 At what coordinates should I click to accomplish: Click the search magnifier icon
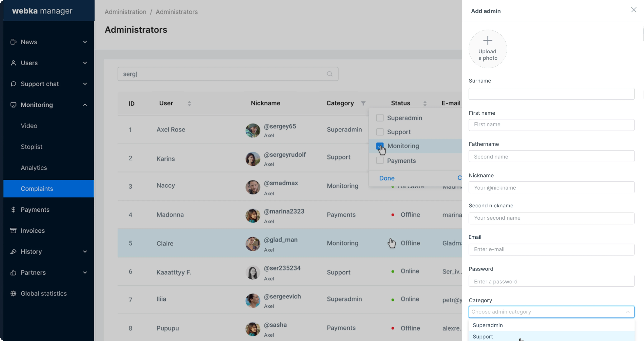[x=329, y=74]
